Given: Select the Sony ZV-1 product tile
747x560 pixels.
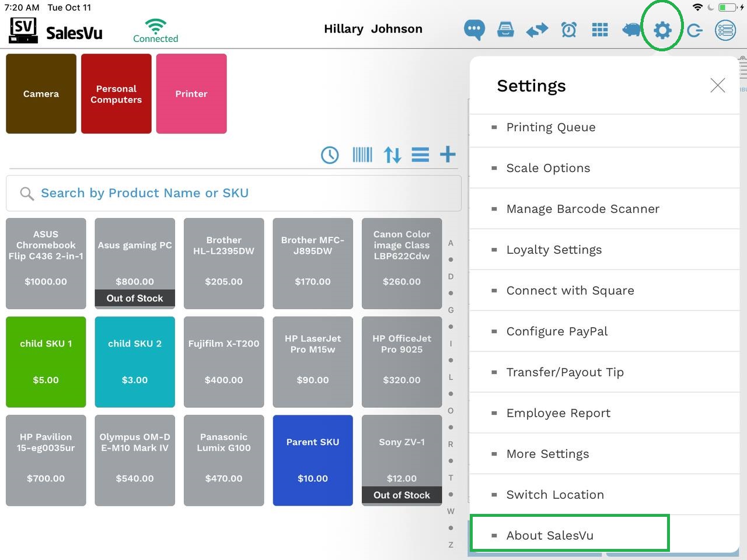Looking at the screenshot, I should (x=402, y=460).
